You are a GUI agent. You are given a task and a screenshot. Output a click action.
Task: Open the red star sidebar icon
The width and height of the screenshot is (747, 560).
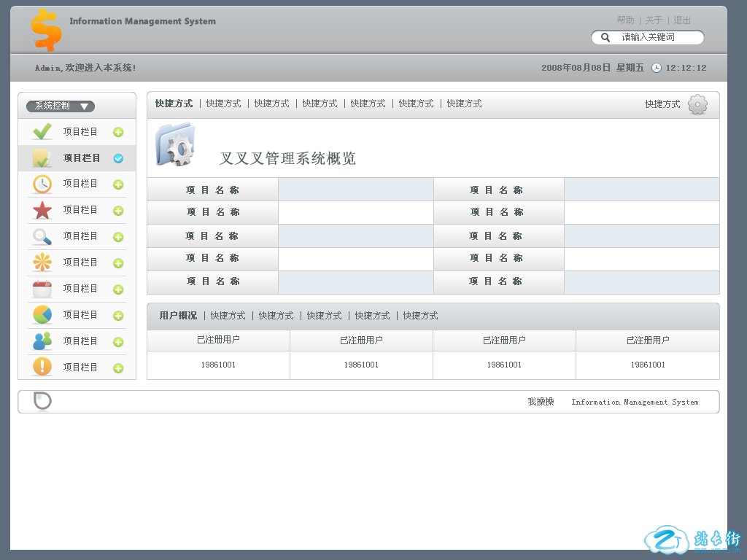[42, 211]
